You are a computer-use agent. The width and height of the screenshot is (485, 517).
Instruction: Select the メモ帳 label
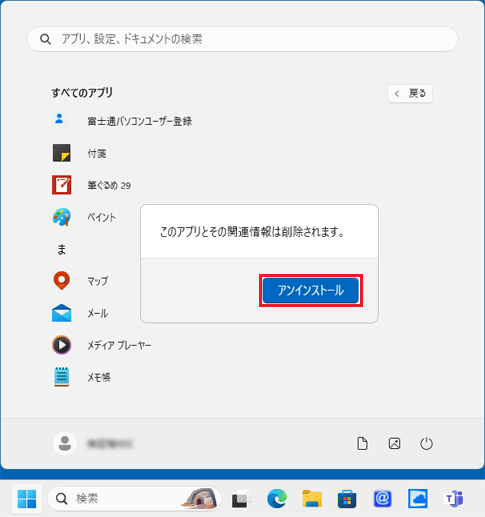[99, 377]
